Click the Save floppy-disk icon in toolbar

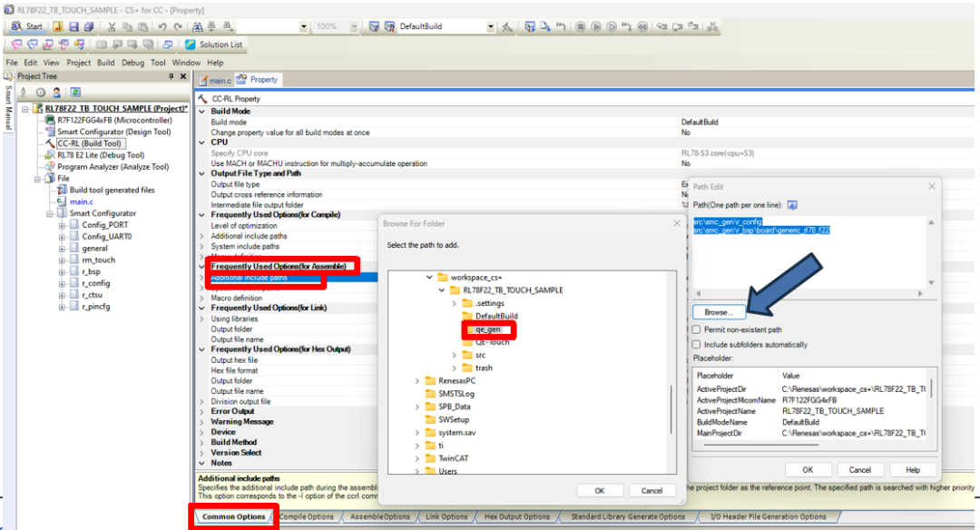click(73, 26)
